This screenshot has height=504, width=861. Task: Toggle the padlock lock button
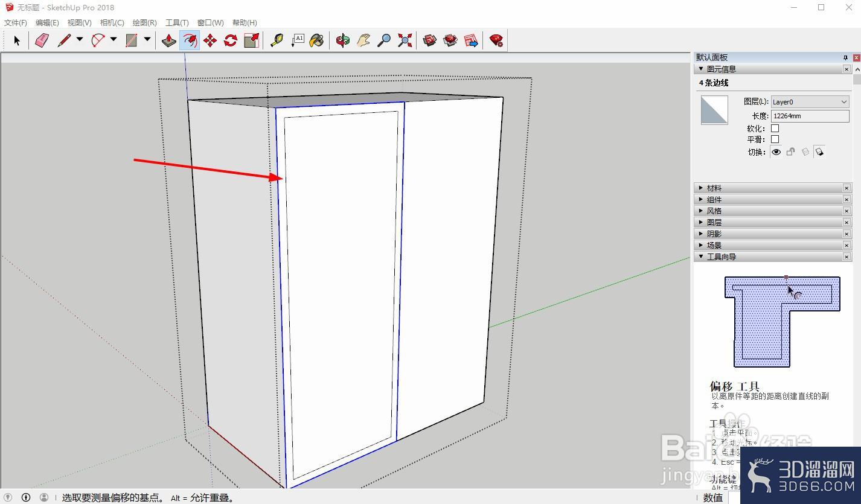point(790,152)
